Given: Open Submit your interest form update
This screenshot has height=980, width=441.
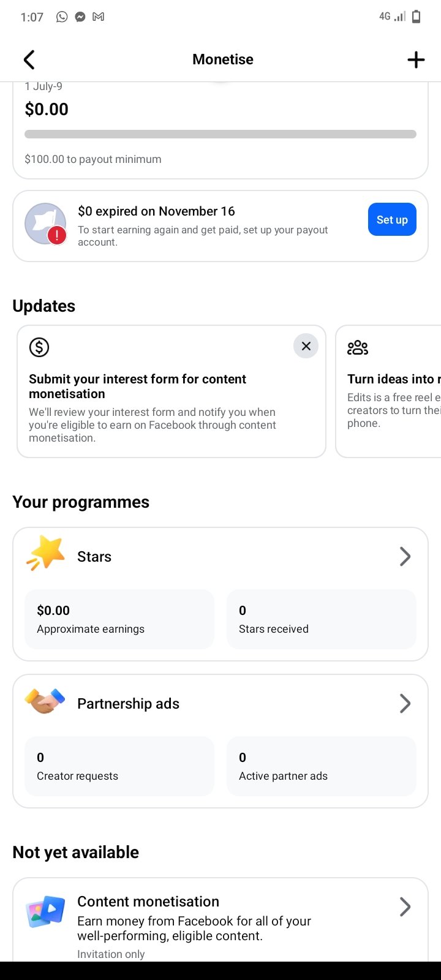Looking at the screenshot, I should [x=171, y=391].
